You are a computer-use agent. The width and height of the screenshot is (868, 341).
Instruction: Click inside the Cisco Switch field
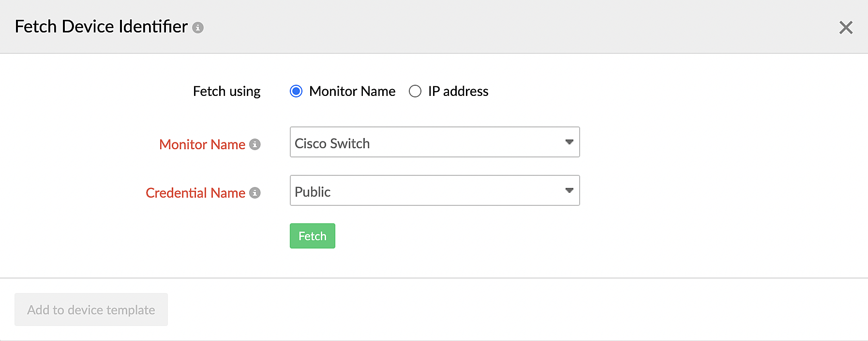point(411,142)
